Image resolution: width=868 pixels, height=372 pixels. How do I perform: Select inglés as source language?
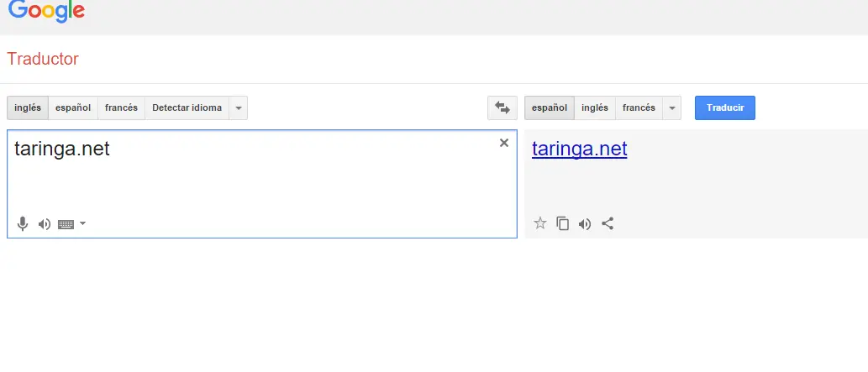point(28,108)
